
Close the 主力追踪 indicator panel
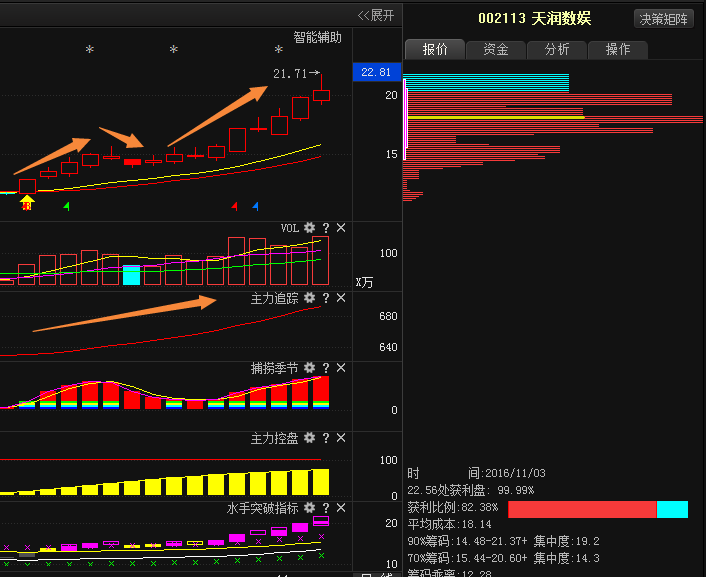coord(341,298)
